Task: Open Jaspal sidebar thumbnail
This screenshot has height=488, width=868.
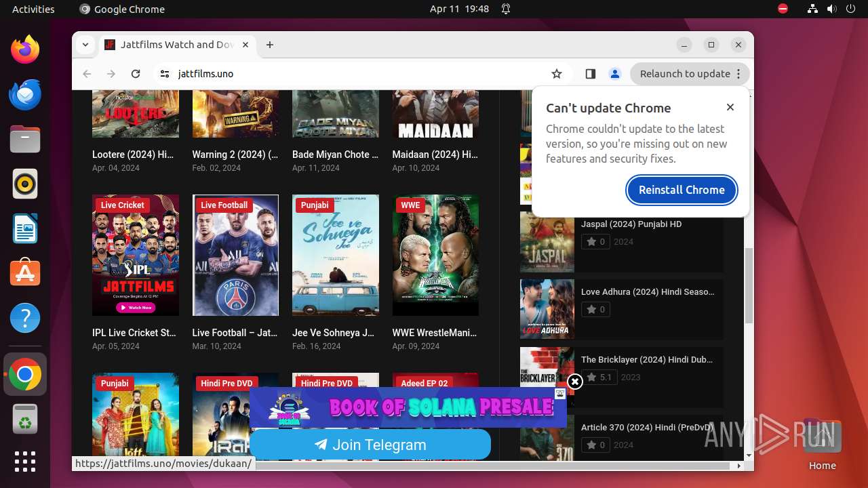Action: tap(547, 242)
